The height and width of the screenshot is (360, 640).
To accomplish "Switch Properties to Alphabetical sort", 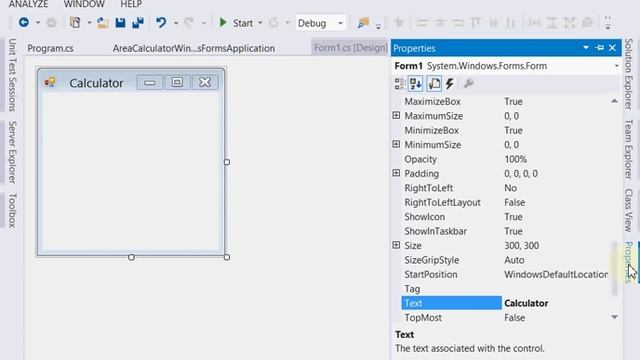I will tap(416, 84).
